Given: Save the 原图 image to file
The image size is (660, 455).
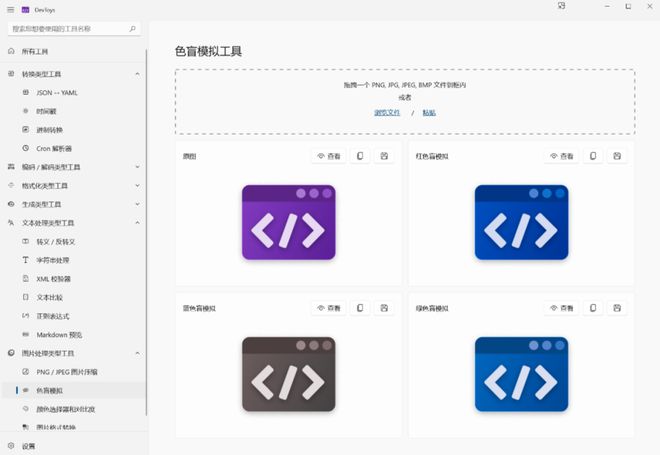Looking at the screenshot, I should coord(384,156).
